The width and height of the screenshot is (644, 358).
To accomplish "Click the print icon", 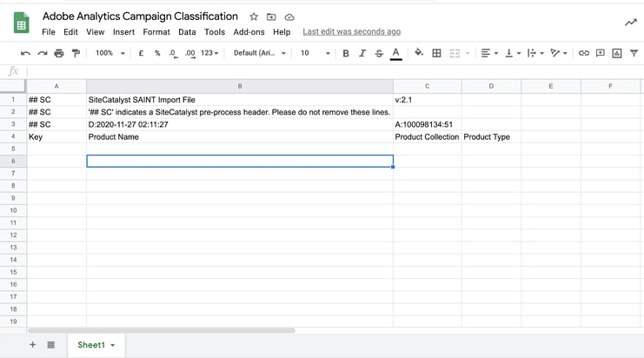I will point(59,53).
